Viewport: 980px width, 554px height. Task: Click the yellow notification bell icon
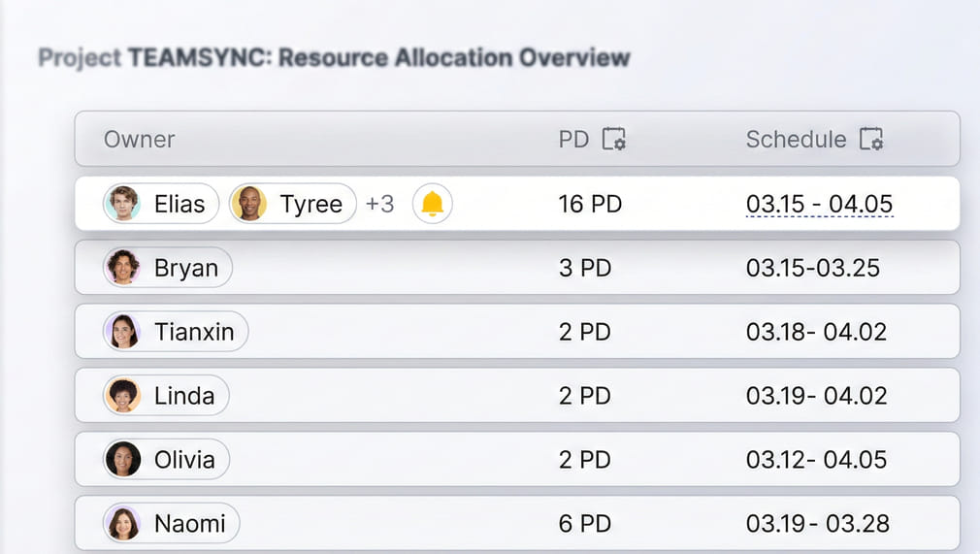click(x=433, y=204)
